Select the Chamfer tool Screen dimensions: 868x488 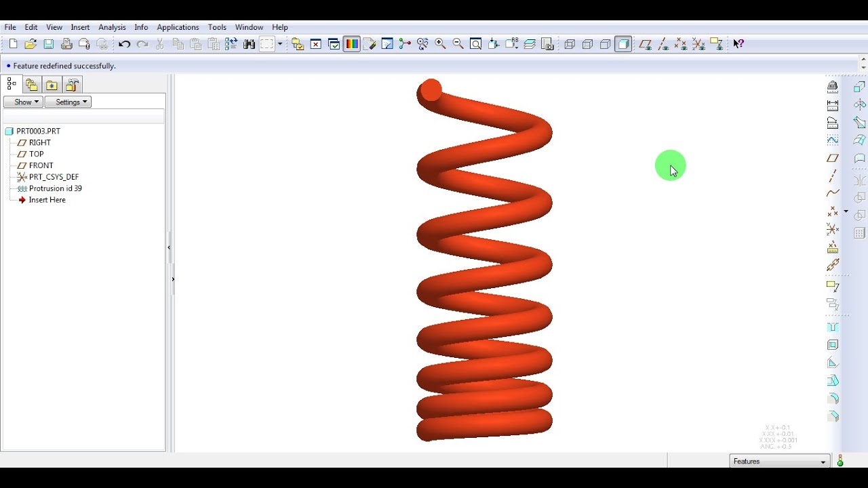tap(833, 416)
